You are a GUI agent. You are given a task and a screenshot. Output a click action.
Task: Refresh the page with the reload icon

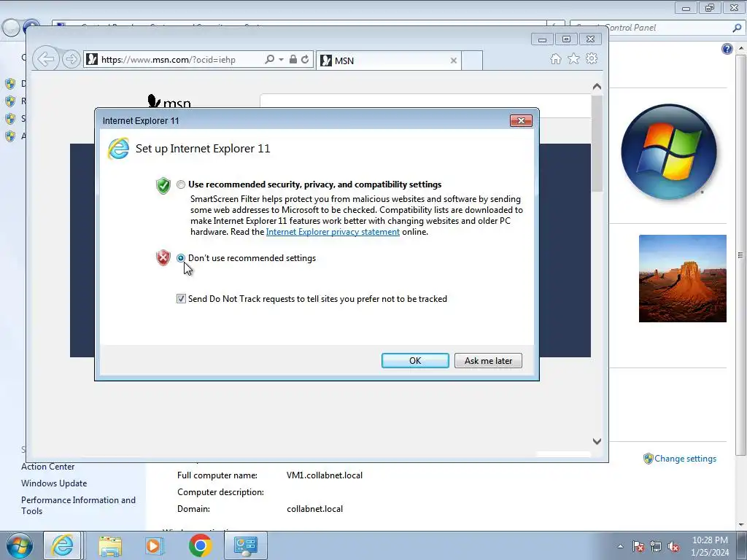click(x=305, y=60)
